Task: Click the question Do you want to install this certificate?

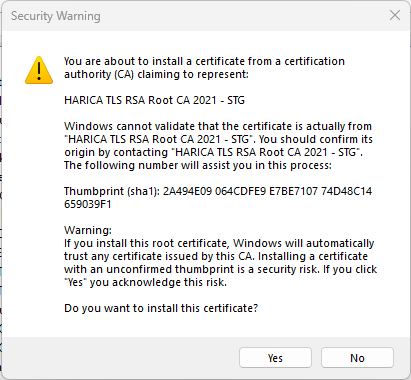Action: pos(161,308)
